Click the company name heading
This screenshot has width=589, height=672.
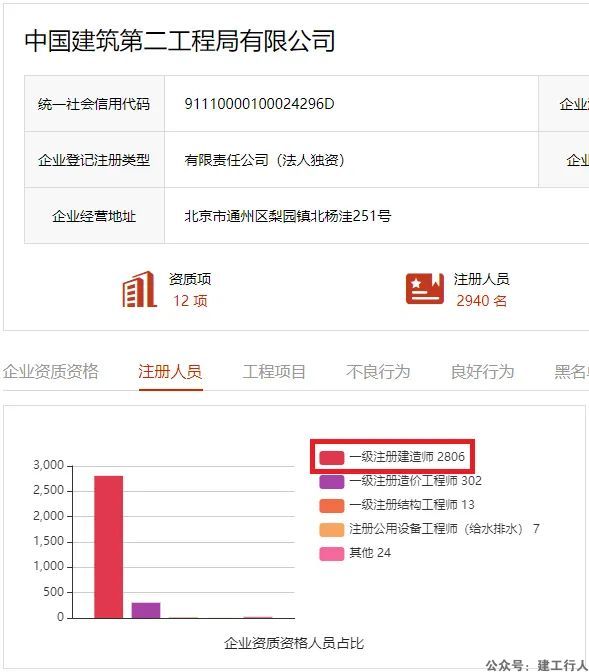pos(180,41)
